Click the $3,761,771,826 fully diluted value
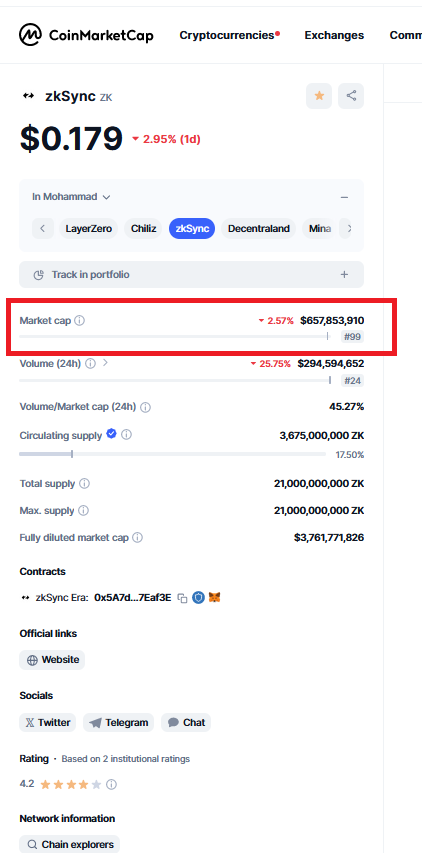The image size is (422, 853). 329,537
